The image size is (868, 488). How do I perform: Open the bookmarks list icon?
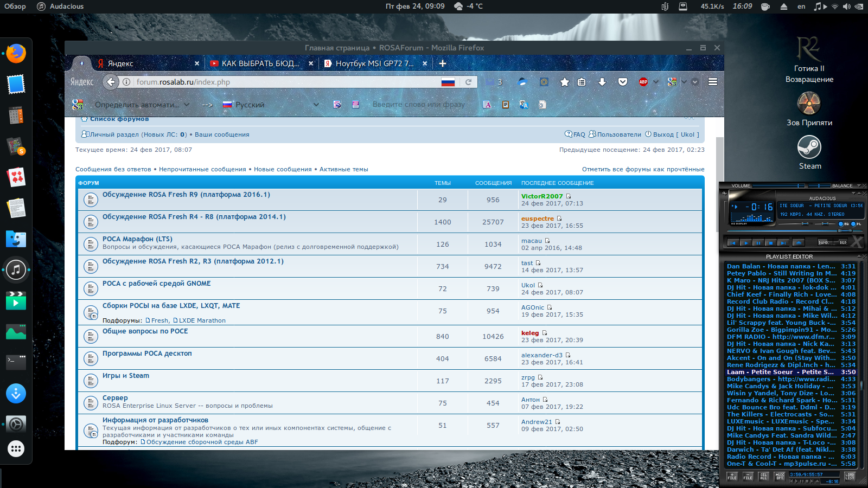582,82
